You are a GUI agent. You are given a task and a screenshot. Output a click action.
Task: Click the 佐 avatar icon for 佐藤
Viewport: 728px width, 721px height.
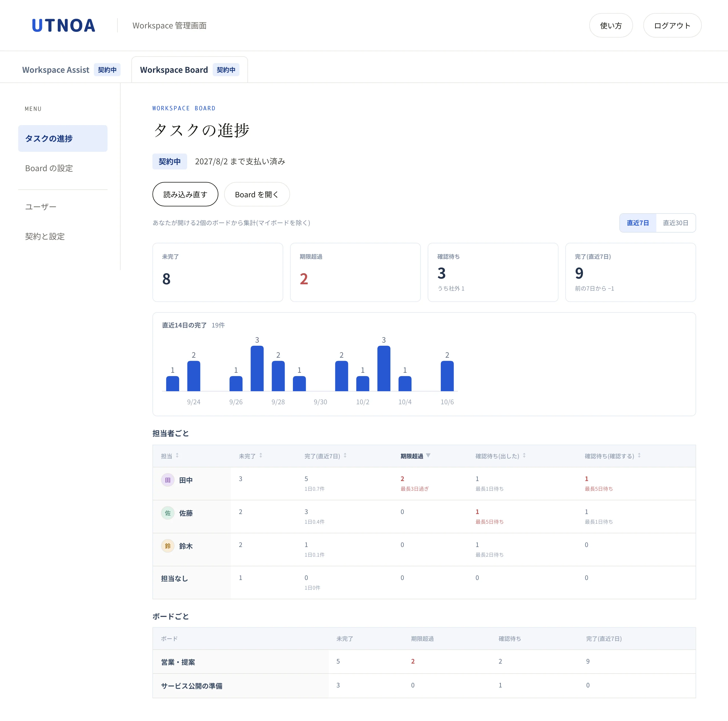click(x=168, y=513)
